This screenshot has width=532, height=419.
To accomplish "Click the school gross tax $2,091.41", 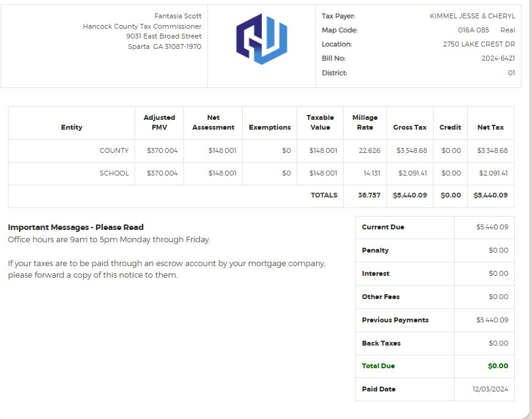I will click(412, 173).
